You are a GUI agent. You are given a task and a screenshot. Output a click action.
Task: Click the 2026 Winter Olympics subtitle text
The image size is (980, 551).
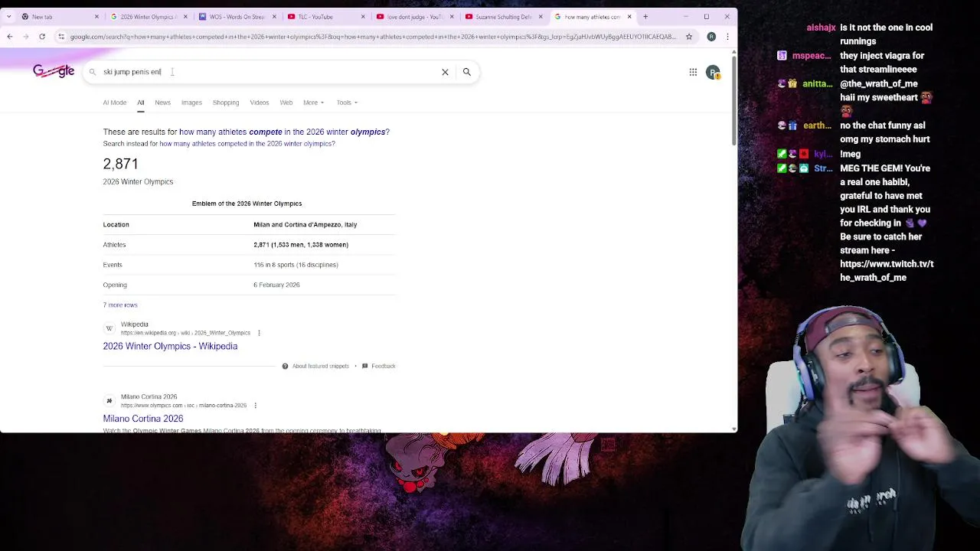tap(138, 182)
